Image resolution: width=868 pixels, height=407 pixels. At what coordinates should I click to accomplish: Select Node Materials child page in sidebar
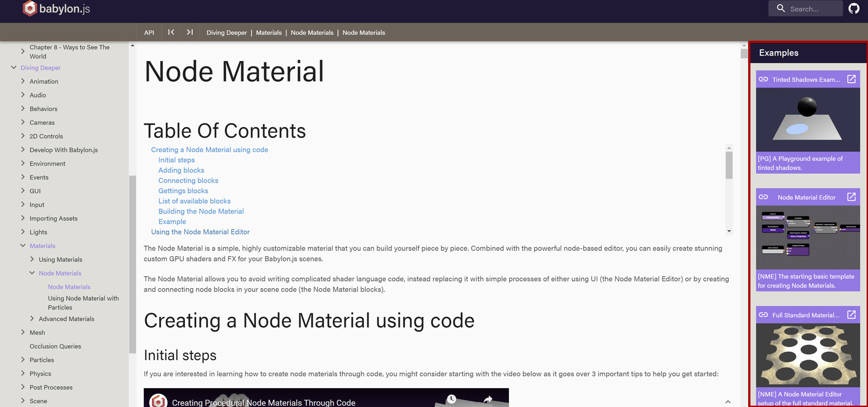tap(69, 287)
